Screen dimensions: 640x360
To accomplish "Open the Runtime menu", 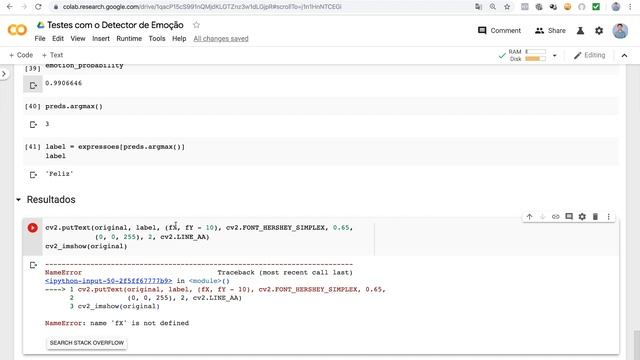I will coord(129,38).
